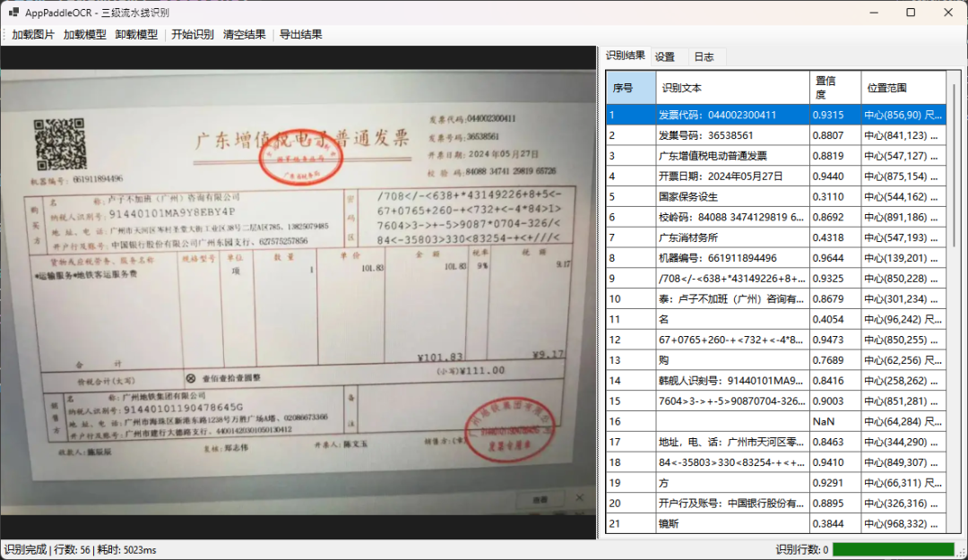Click the green progress bar

(894, 549)
